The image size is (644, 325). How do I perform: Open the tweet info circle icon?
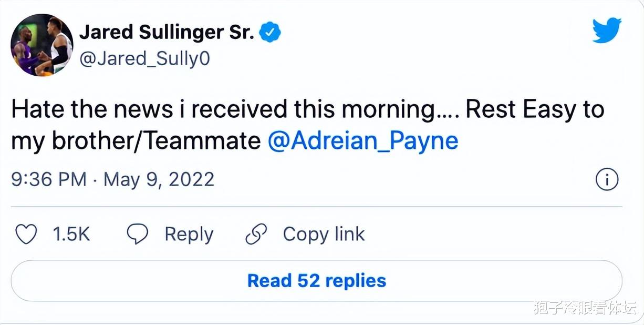[x=607, y=180]
